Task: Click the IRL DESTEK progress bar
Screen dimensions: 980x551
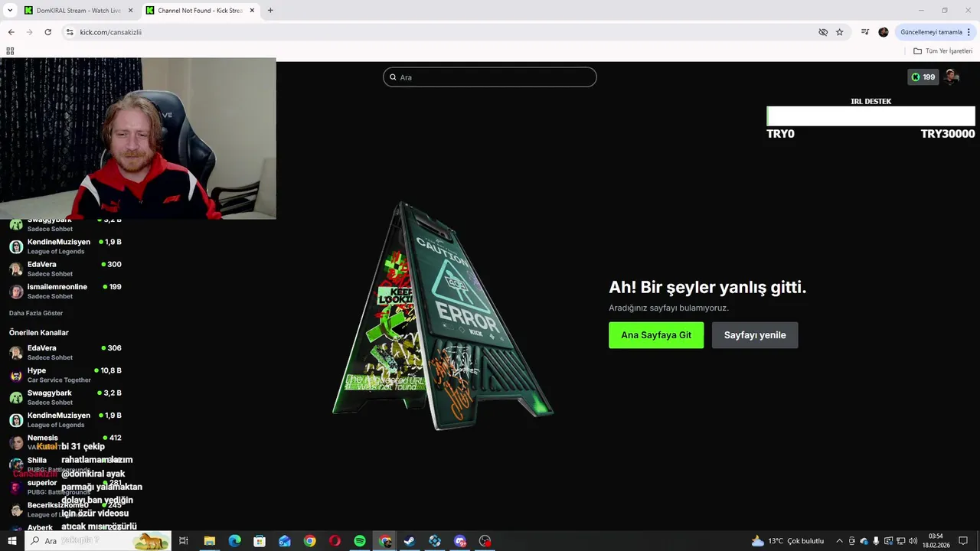Action: [x=871, y=116]
